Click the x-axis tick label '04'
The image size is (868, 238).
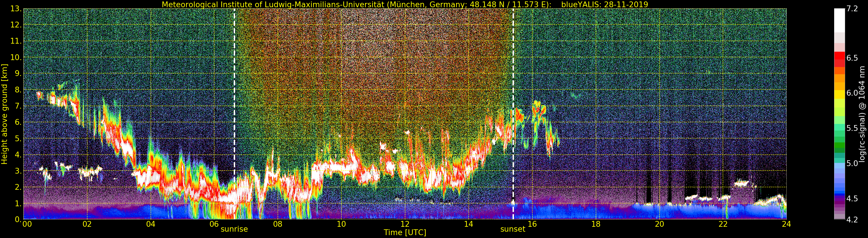tap(151, 224)
